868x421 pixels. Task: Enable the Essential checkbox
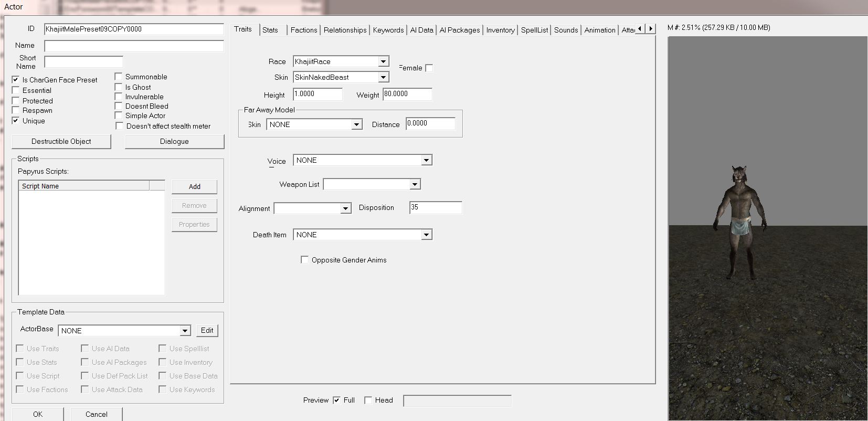[x=16, y=90]
